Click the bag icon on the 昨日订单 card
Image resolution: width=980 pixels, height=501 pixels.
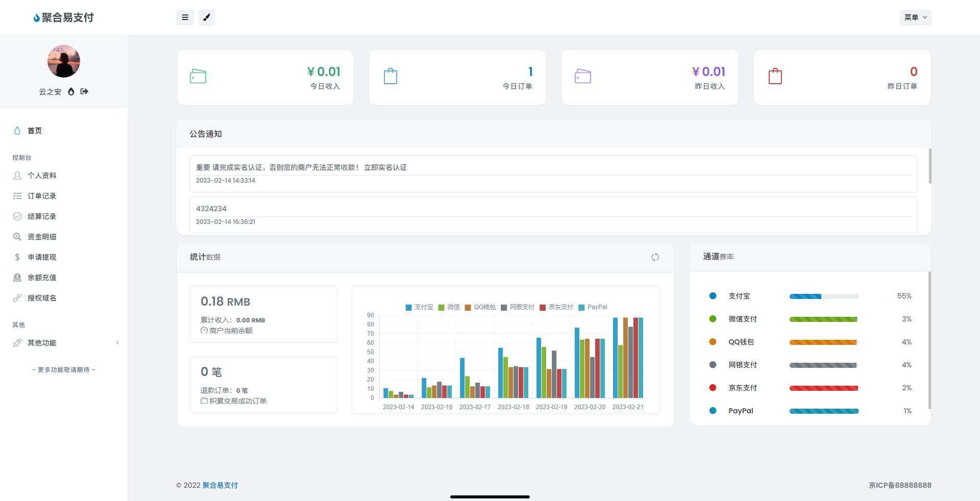[x=775, y=76]
